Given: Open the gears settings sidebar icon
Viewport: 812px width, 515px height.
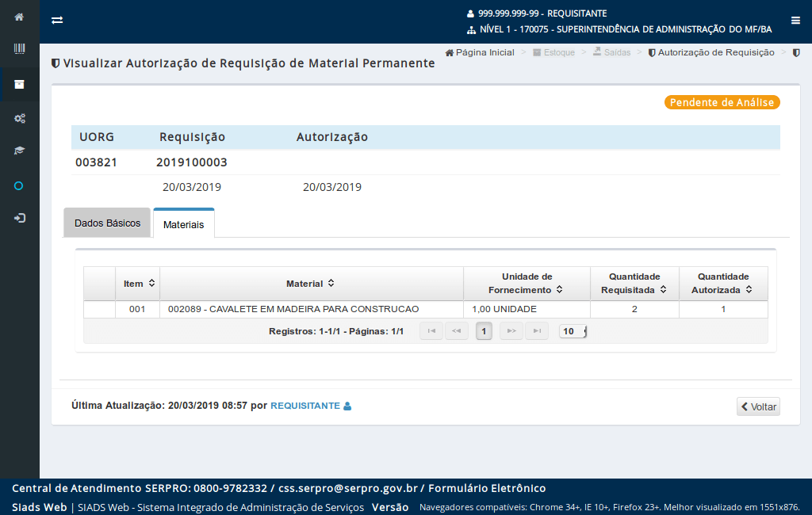Looking at the screenshot, I should 19,119.
